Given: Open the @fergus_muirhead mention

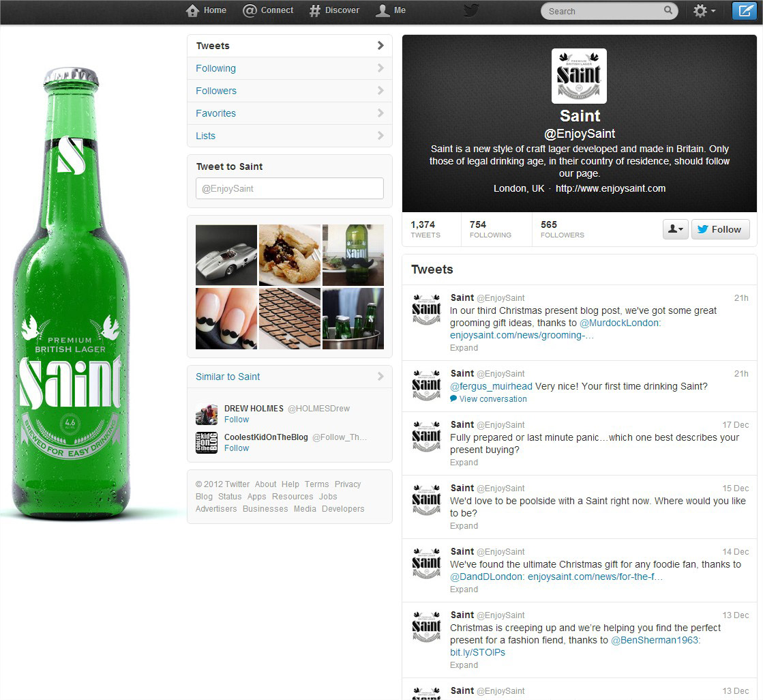Looking at the screenshot, I should [491, 387].
